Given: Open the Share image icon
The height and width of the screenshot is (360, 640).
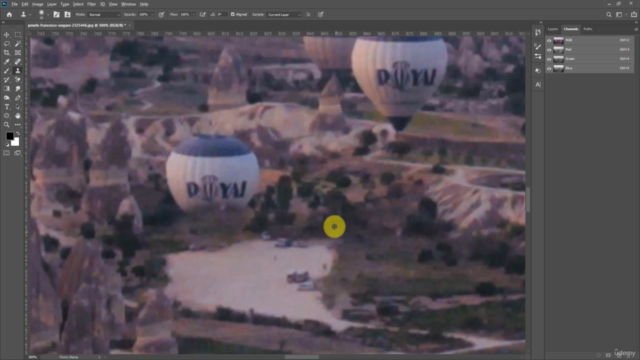Looking at the screenshot, I should (x=634, y=14).
